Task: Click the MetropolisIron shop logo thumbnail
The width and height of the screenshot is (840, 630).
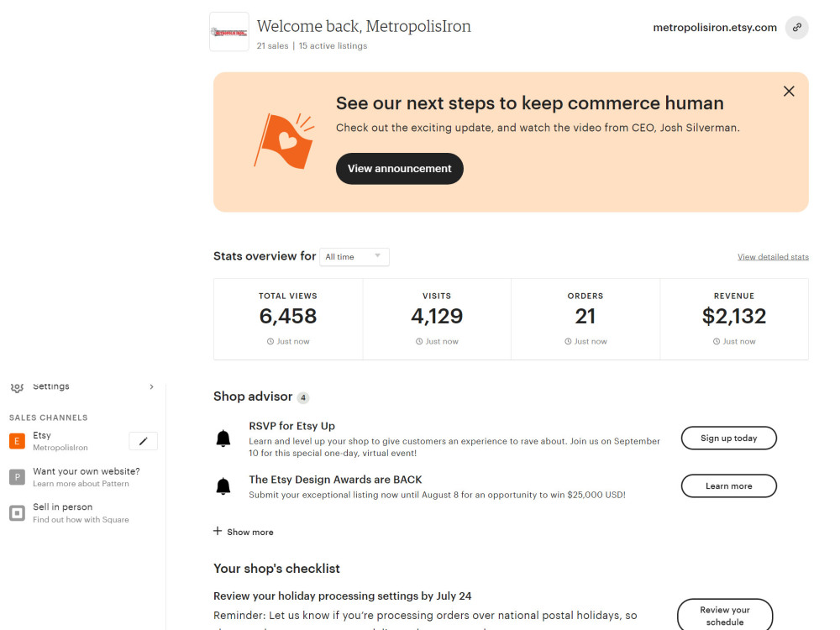Action: pos(228,32)
